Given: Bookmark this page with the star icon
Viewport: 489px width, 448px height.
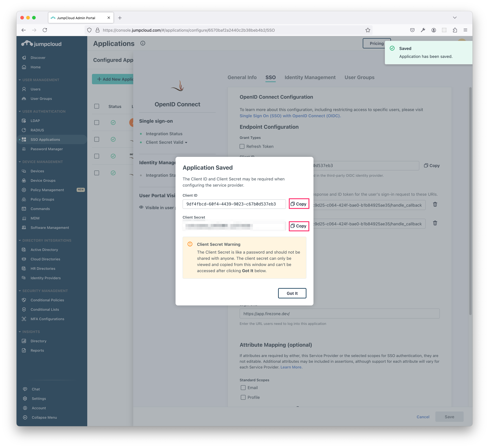Looking at the screenshot, I should pos(368,30).
